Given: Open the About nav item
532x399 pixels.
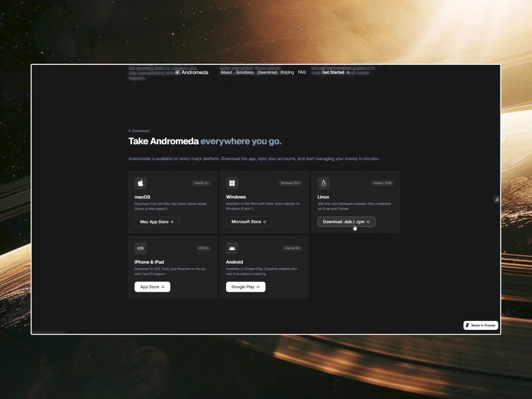Looking at the screenshot, I should (x=226, y=72).
